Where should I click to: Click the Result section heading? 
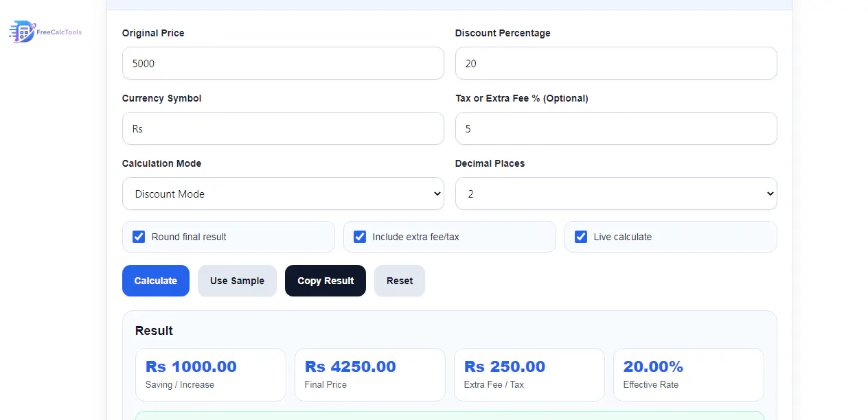point(154,331)
